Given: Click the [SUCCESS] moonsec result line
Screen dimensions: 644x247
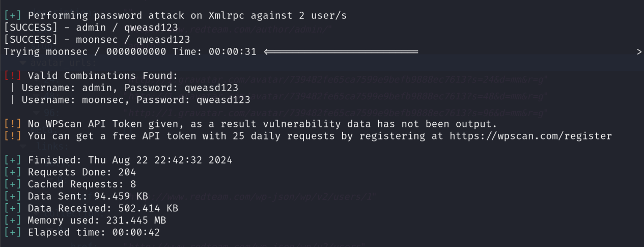Looking at the screenshot, I should [97, 40].
